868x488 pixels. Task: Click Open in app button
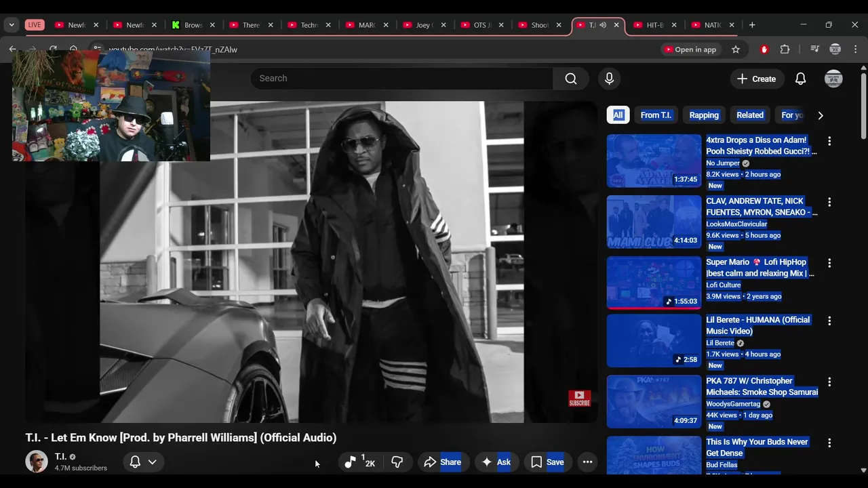(690, 49)
